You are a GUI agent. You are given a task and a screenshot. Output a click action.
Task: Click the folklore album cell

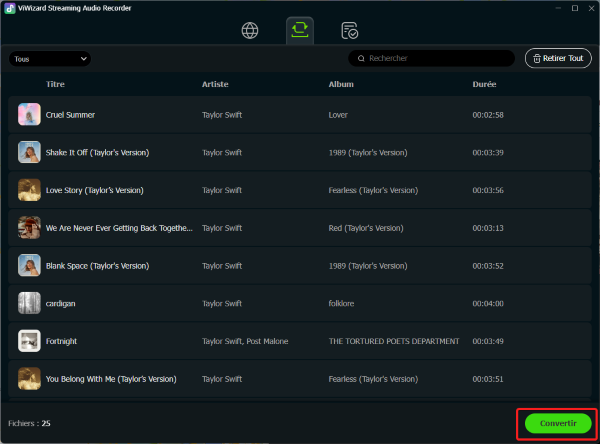click(x=341, y=304)
